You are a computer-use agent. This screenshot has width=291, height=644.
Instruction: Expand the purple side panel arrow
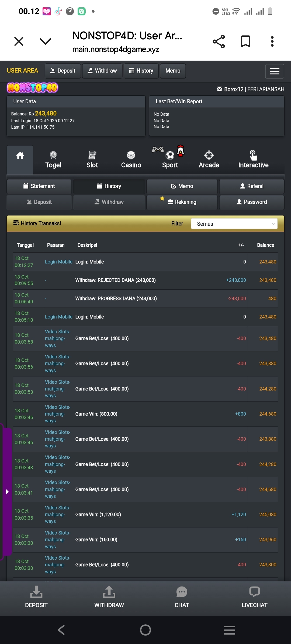[x=7, y=492]
